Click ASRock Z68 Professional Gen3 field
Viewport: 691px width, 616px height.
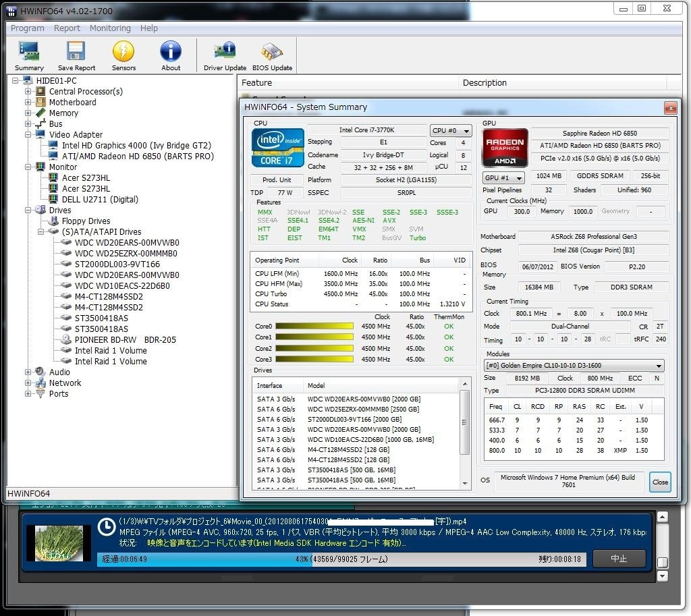pyautogui.click(x=594, y=237)
